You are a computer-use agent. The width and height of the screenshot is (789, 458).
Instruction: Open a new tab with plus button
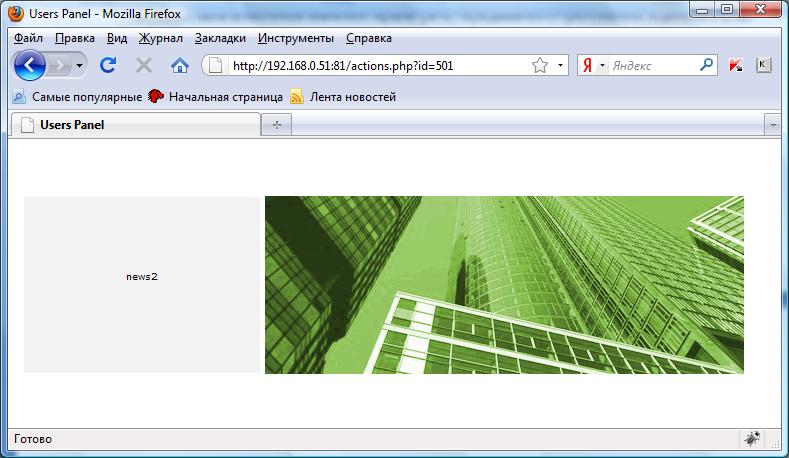tap(276, 125)
